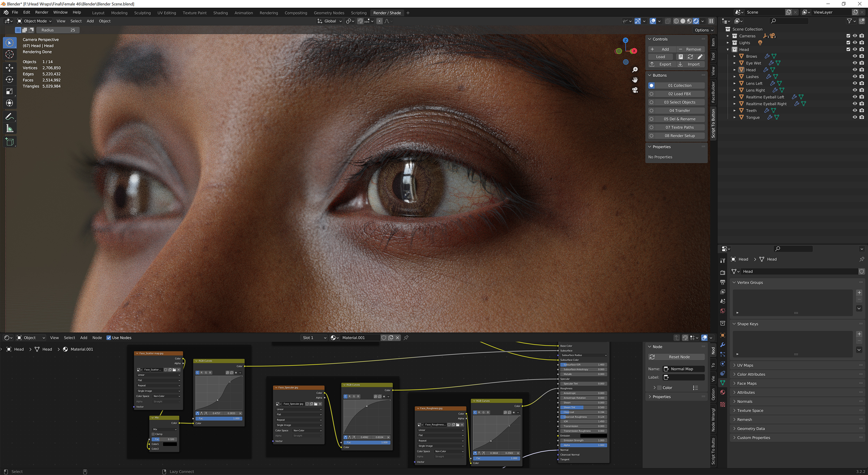This screenshot has height=475, width=868.
Task: Toggle the Use Nodes checkbox
Action: click(109, 337)
